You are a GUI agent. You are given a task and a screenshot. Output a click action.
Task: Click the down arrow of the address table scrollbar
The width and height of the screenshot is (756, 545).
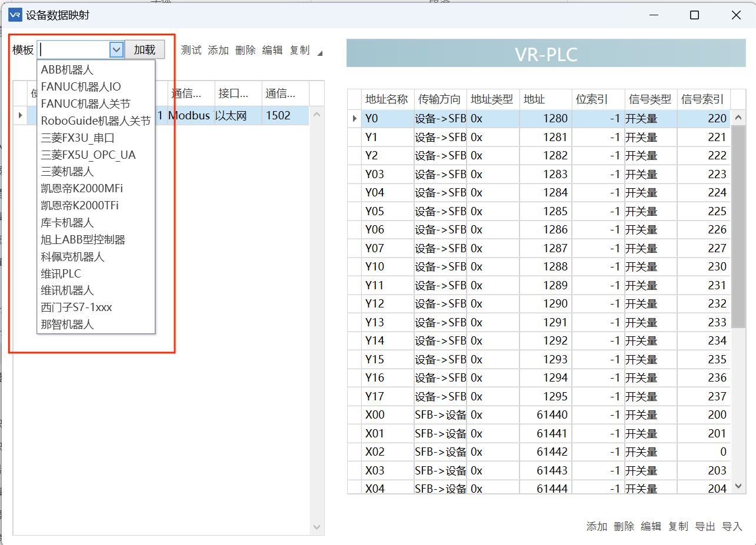tap(739, 486)
